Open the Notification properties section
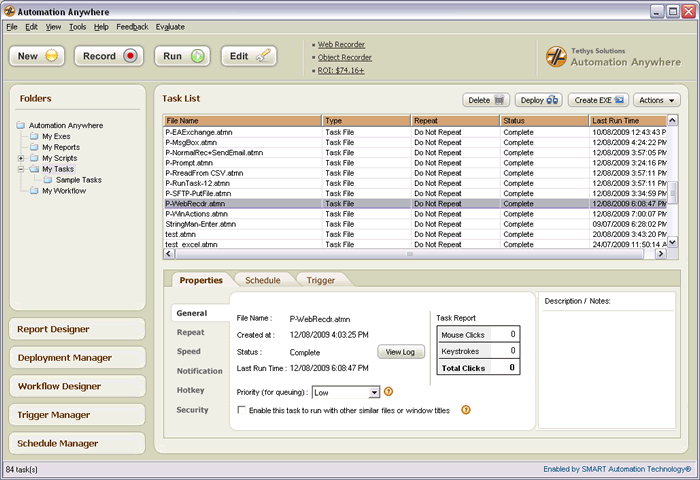The width and height of the screenshot is (700, 480). tap(200, 371)
